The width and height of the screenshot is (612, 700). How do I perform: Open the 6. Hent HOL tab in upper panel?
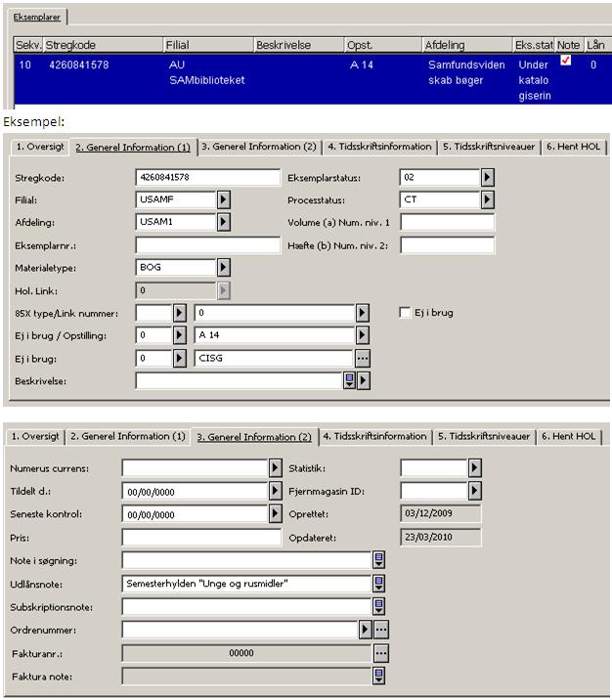[574, 147]
